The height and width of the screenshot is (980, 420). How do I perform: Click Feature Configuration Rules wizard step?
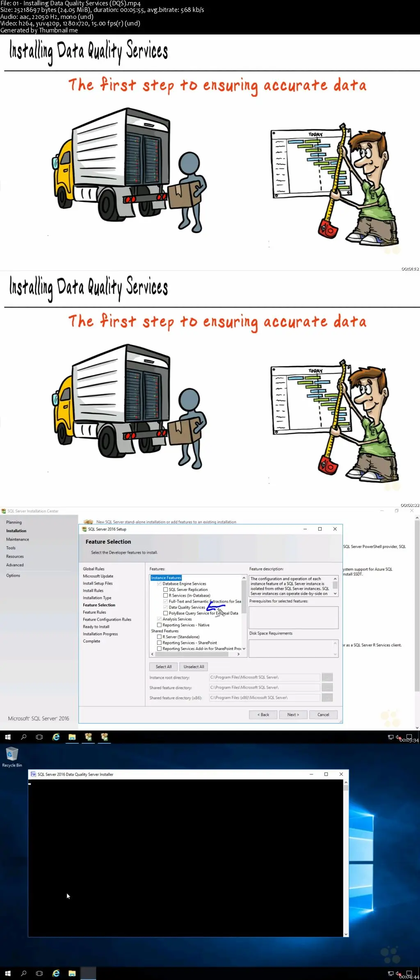click(x=107, y=620)
